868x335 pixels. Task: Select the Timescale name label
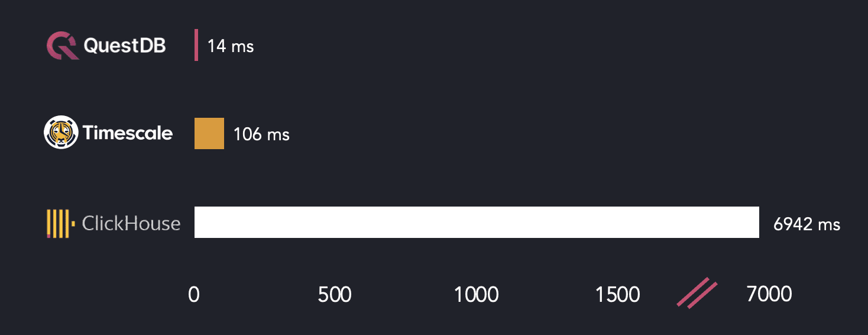[128, 133]
